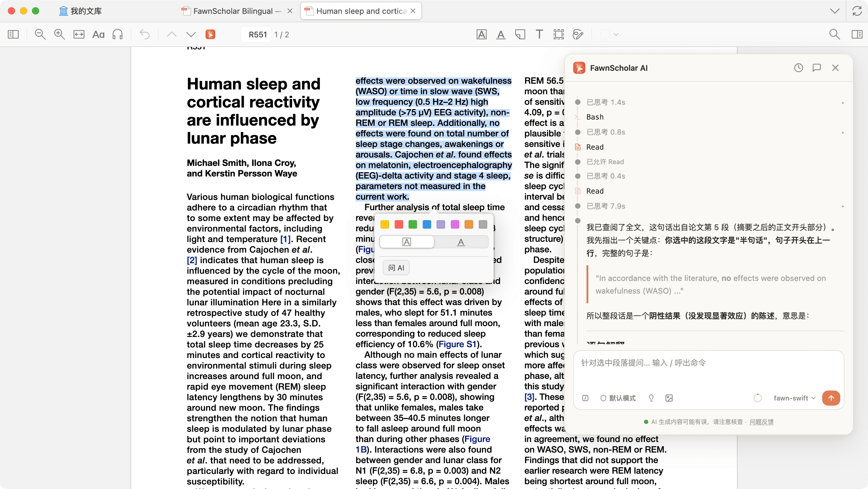Switch to the FawnScholar Bilingual tab

[x=237, y=11]
